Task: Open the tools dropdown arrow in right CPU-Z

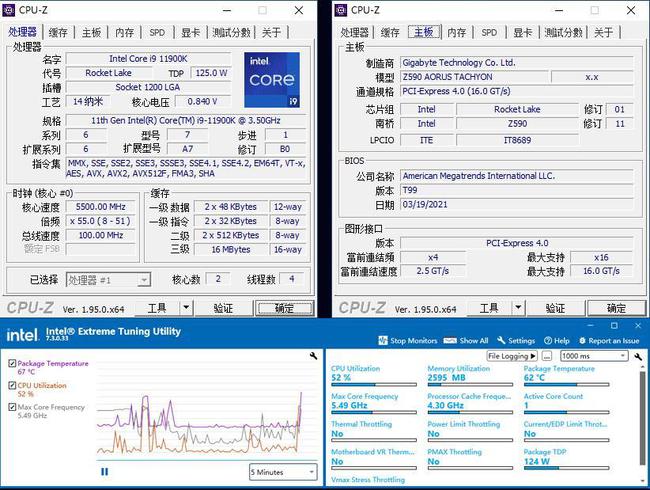Action: click(x=518, y=308)
